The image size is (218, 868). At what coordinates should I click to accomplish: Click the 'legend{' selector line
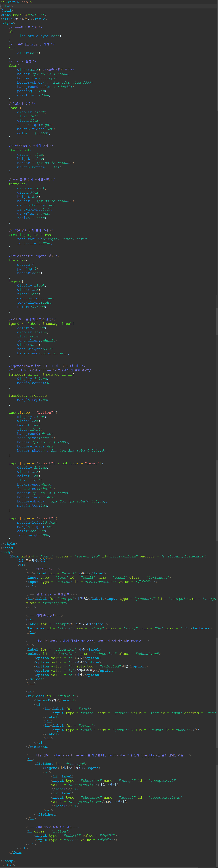(16, 281)
